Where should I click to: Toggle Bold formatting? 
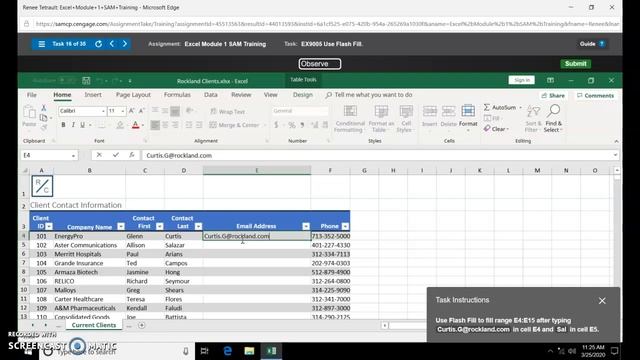click(63, 125)
